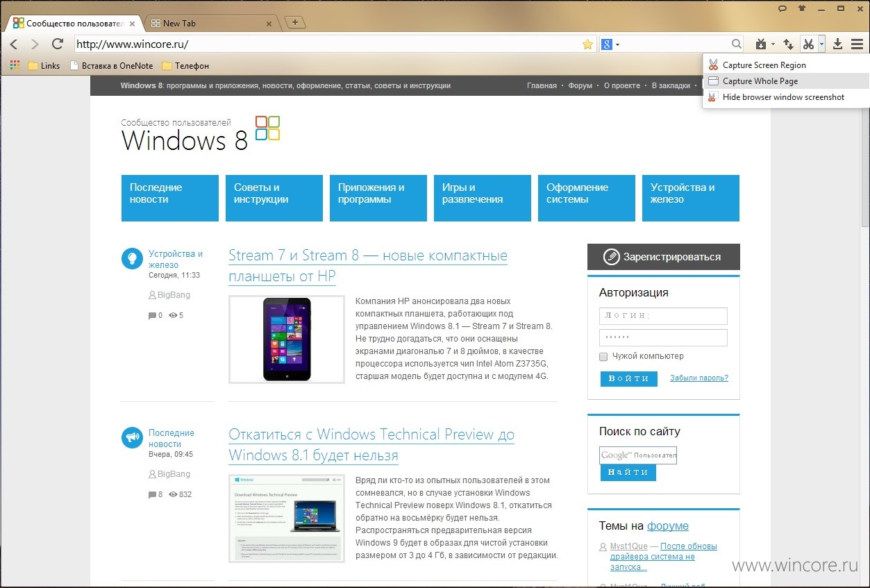Click the Google site search field
Screen dimensions: 870x588
638,455
